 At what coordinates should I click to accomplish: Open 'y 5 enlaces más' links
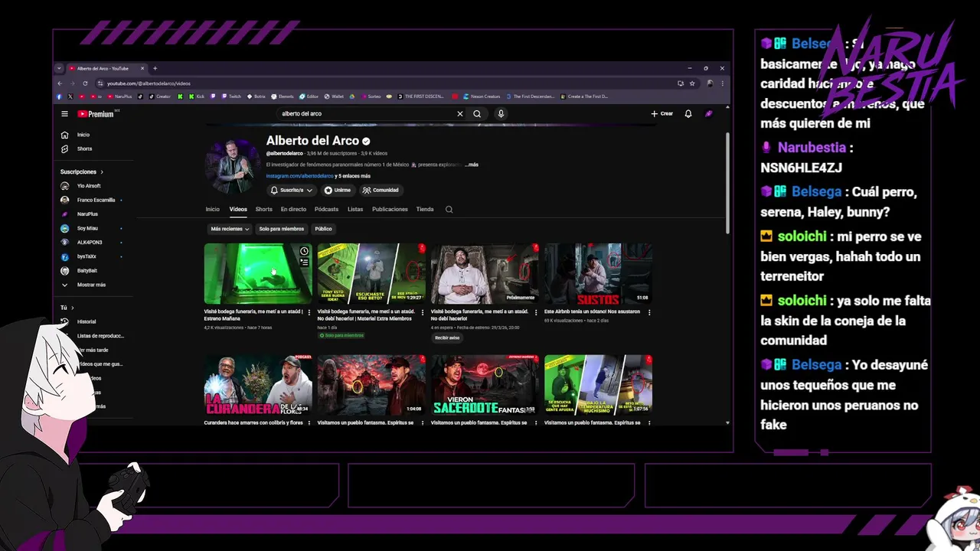[353, 176]
